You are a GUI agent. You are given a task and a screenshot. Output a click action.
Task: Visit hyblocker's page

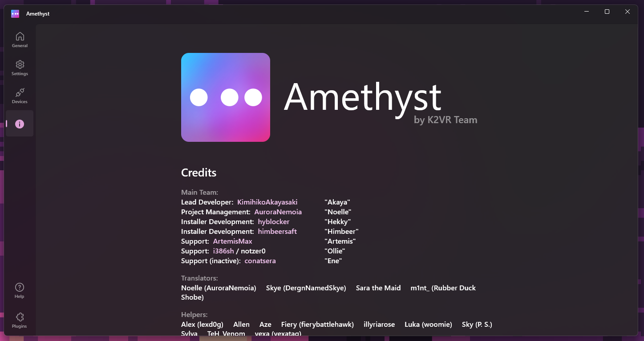point(273,221)
